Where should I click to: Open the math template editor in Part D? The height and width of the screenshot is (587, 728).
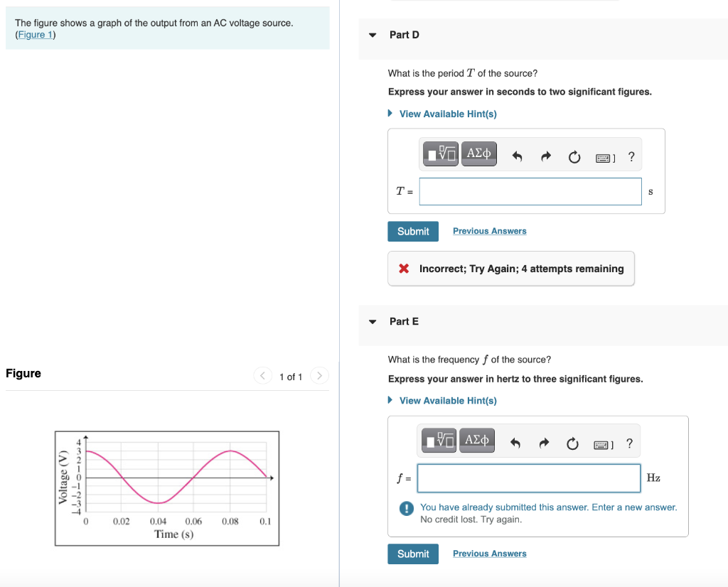[440, 154]
